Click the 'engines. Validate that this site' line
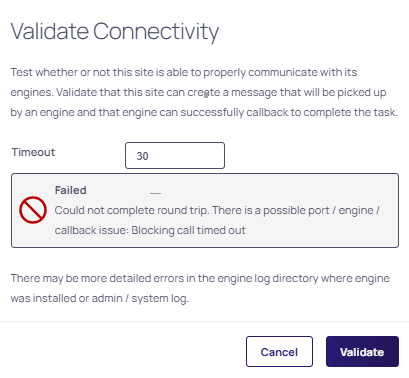The height and width of the screenshot is (378, 409). 198,92
